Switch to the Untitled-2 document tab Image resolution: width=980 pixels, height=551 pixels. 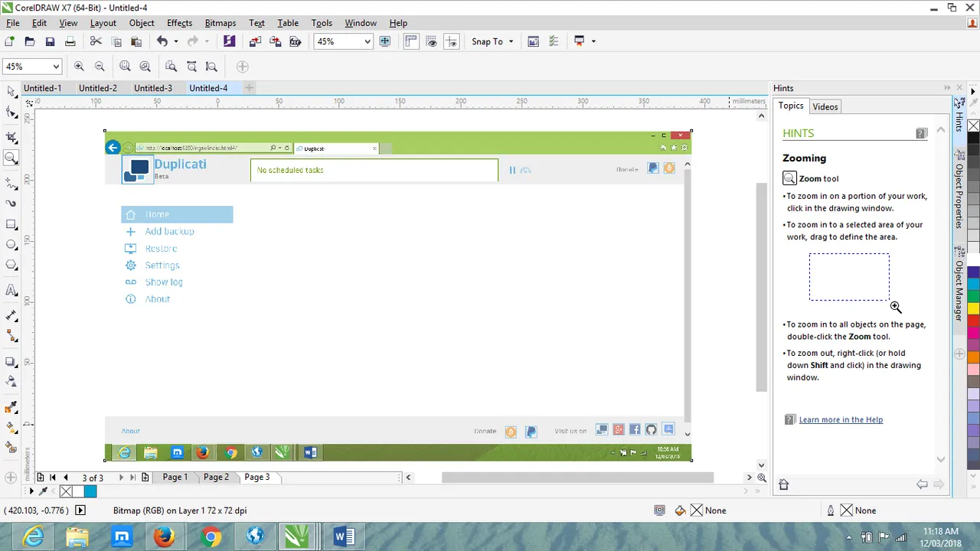98,88
